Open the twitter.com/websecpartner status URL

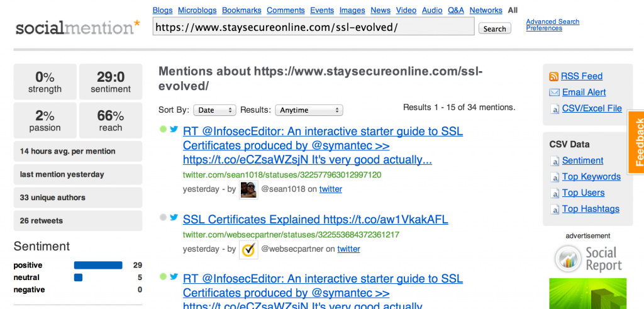click(291, 235)
